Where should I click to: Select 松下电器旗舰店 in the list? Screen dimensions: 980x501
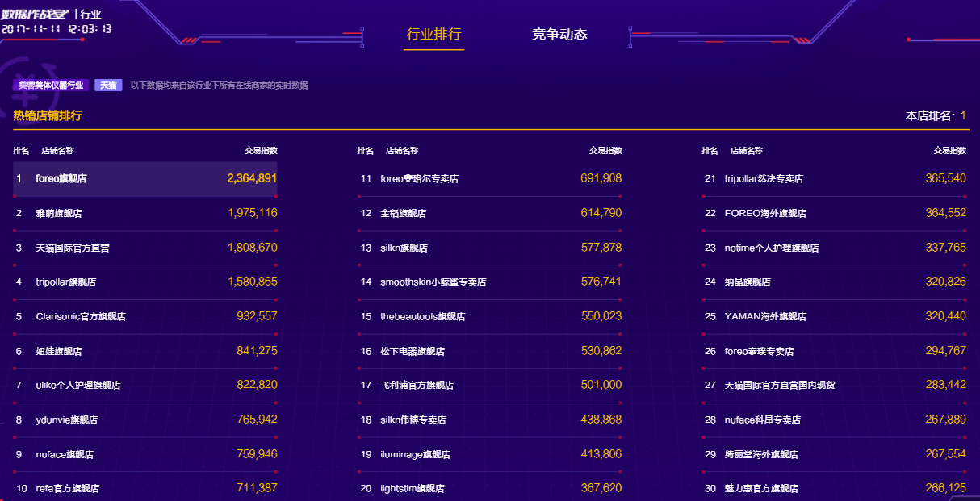point(413,352)
